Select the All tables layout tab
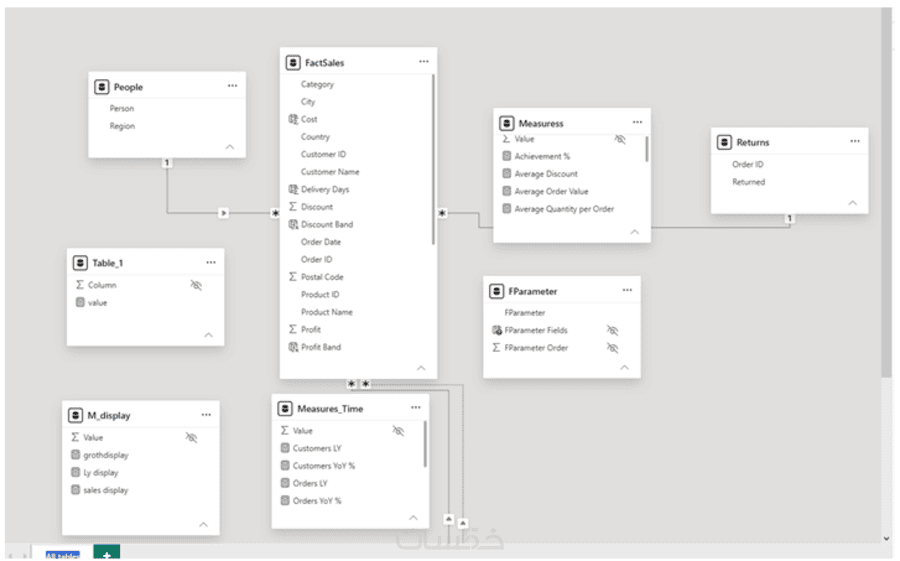The width and height of the screenshot is (900, 561). pyautogui.click(x=62, y=555)
